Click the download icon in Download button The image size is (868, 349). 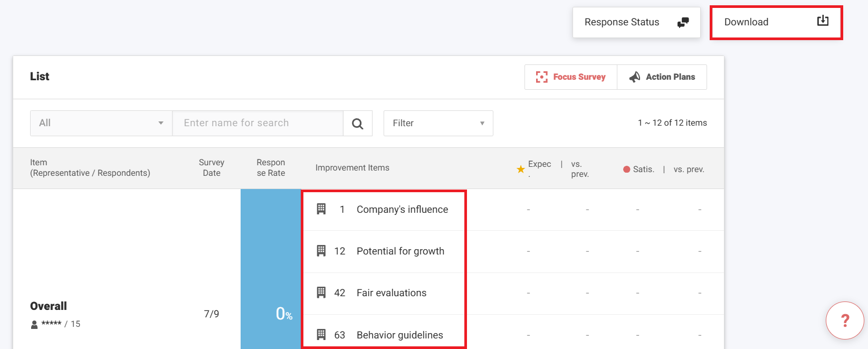point(823,21)
